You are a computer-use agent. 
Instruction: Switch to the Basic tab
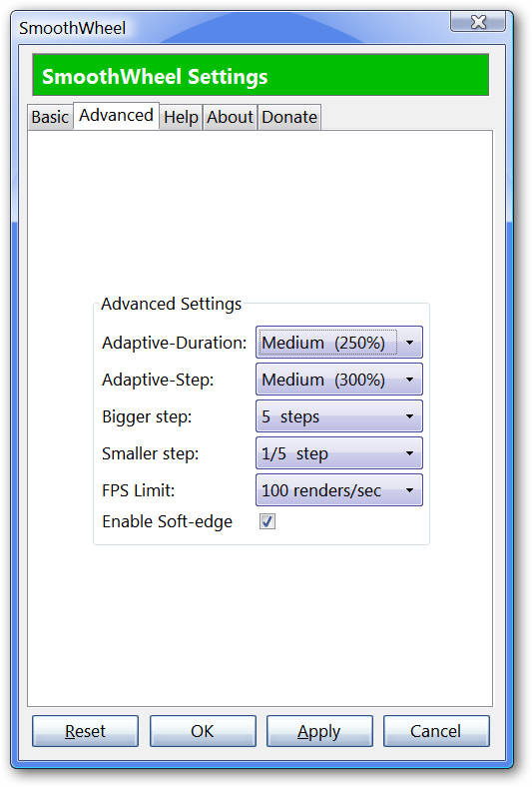[50, 117]
